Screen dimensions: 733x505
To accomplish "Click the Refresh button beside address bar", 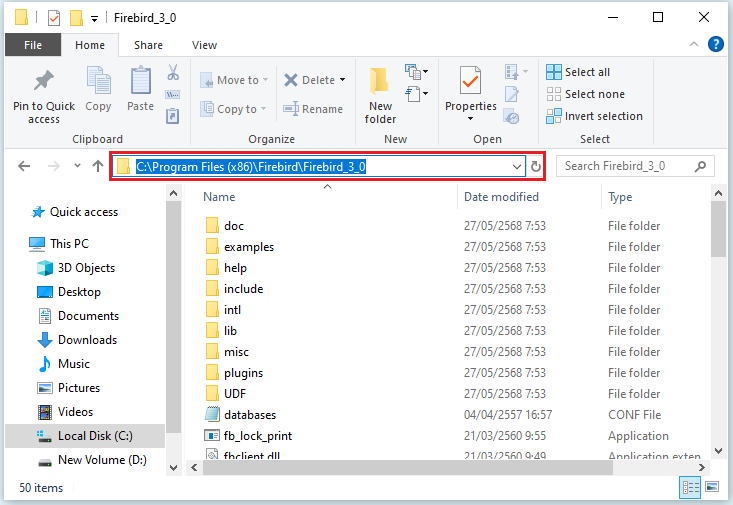I will pyautogui.click(x=536, y=166).
